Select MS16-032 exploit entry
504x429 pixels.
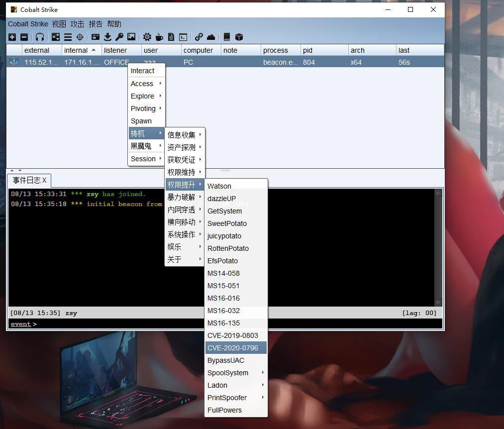click(236, 311)
